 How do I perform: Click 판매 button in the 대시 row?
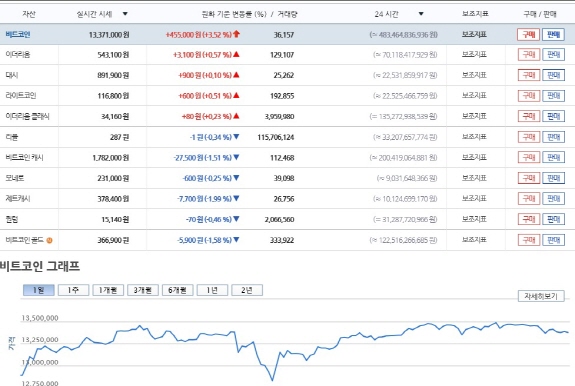point(553,75)
